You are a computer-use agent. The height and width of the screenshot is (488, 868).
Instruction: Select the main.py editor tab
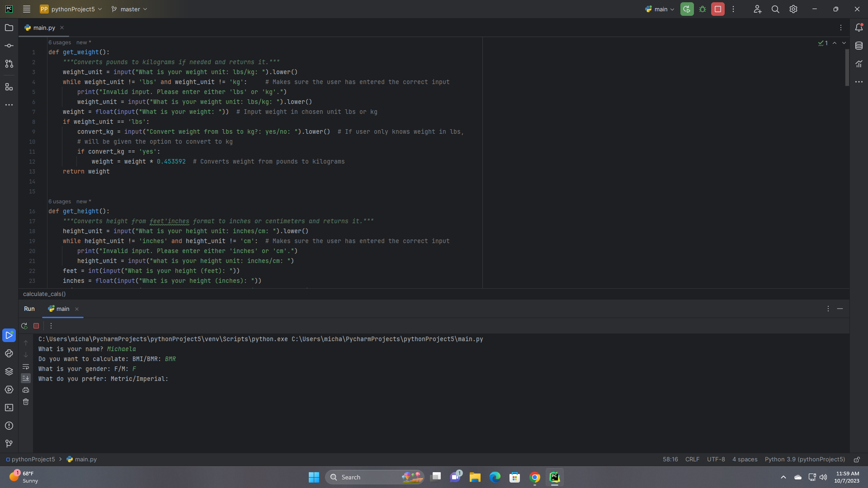click(x=43, y=28)
